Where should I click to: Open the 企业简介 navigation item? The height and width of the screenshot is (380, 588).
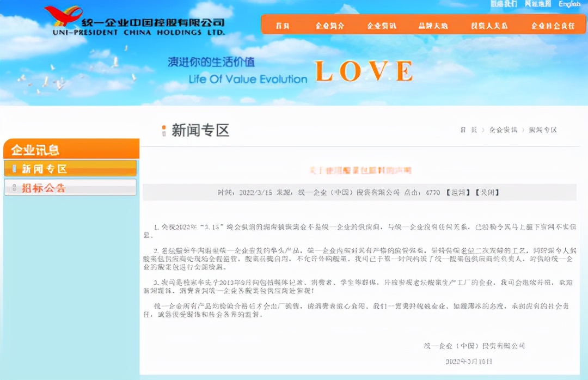[x=329, y=26]
